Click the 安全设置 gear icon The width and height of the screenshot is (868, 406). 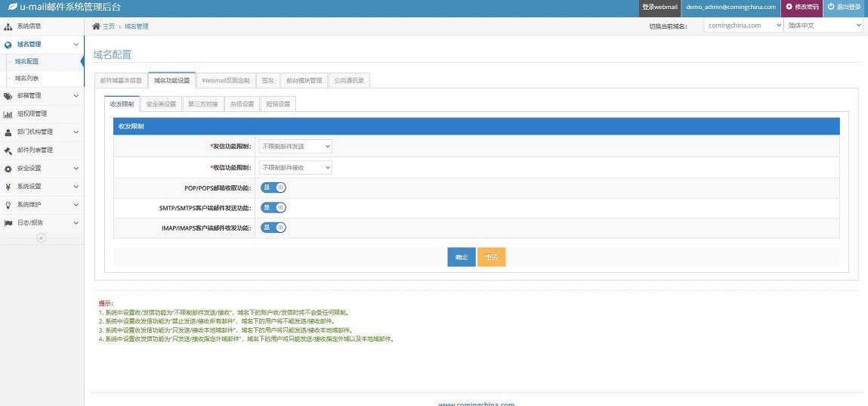pyautogui.click(x=8, y=169)
